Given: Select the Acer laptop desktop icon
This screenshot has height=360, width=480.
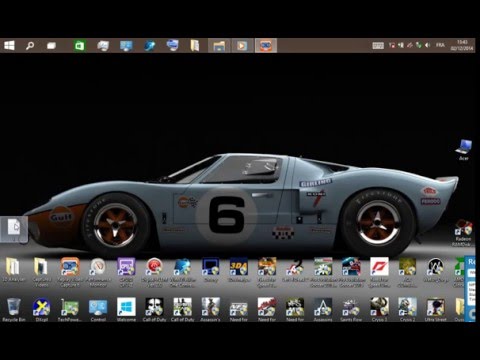Looking at the screenshot, I should tap(464, 150).
